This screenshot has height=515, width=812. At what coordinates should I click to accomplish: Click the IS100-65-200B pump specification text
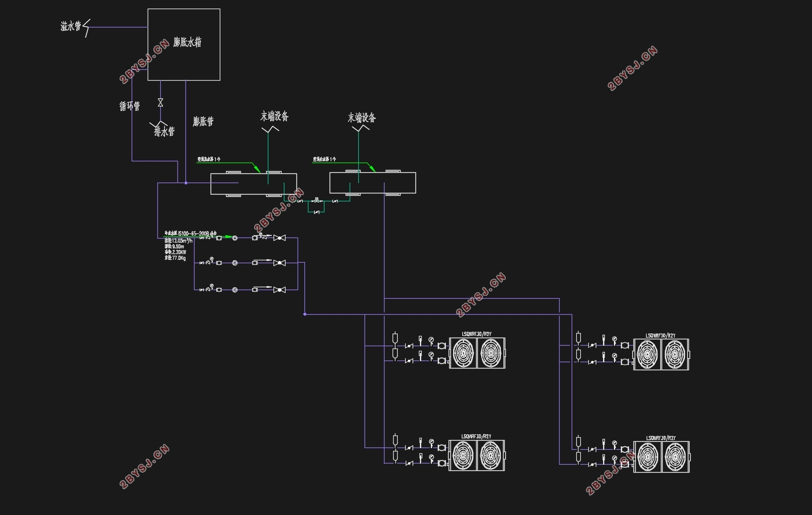tap(191, 233)
